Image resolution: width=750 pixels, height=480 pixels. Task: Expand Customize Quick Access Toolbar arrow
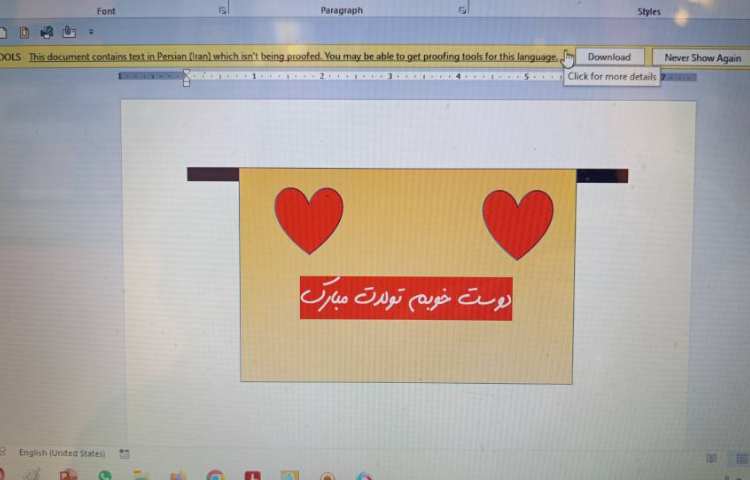91,32
